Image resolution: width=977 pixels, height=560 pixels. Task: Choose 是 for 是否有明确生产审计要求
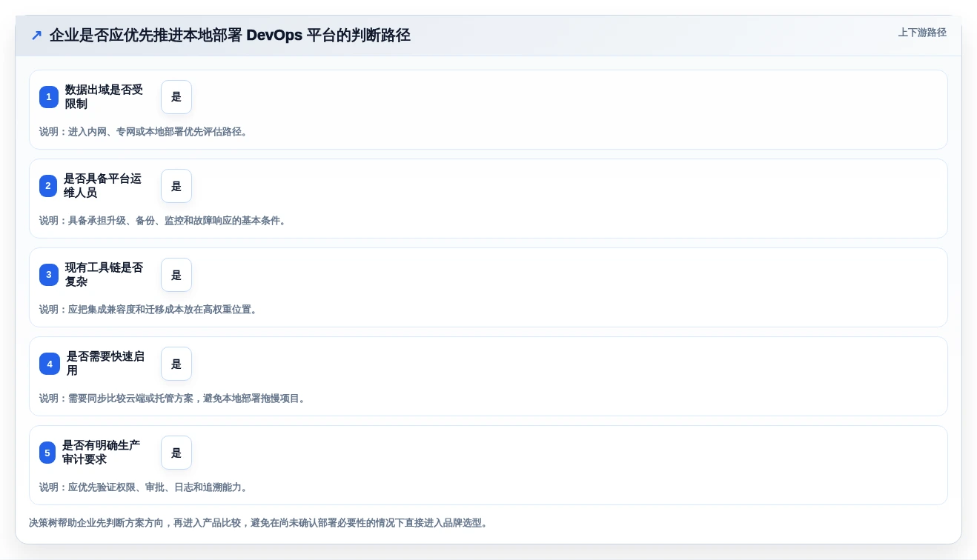tap(176, 453)
